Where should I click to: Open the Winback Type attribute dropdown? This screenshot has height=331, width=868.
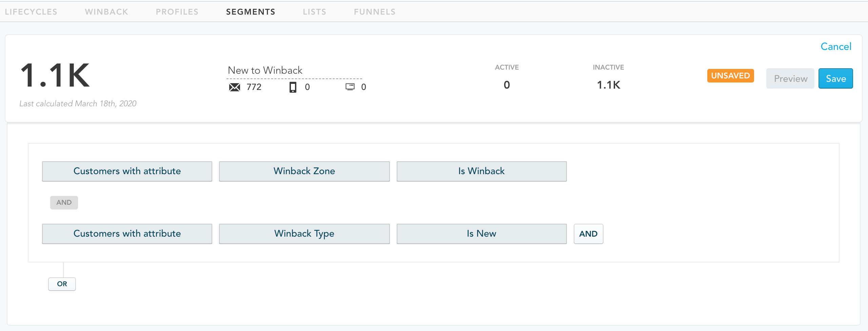(304, 234)
